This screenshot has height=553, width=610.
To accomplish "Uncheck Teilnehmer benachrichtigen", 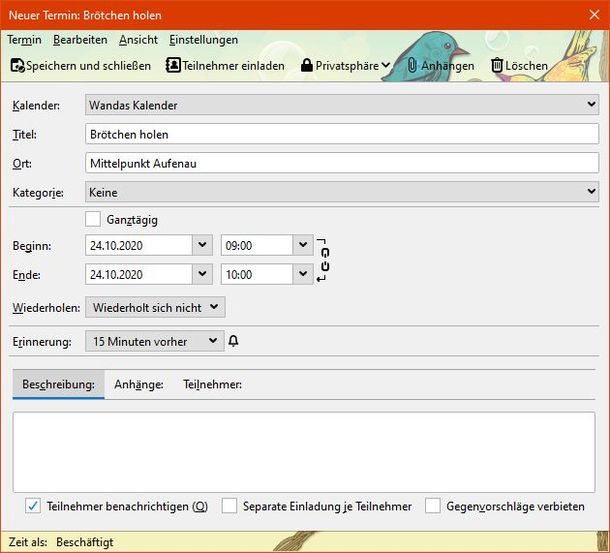I will (33, 506).
